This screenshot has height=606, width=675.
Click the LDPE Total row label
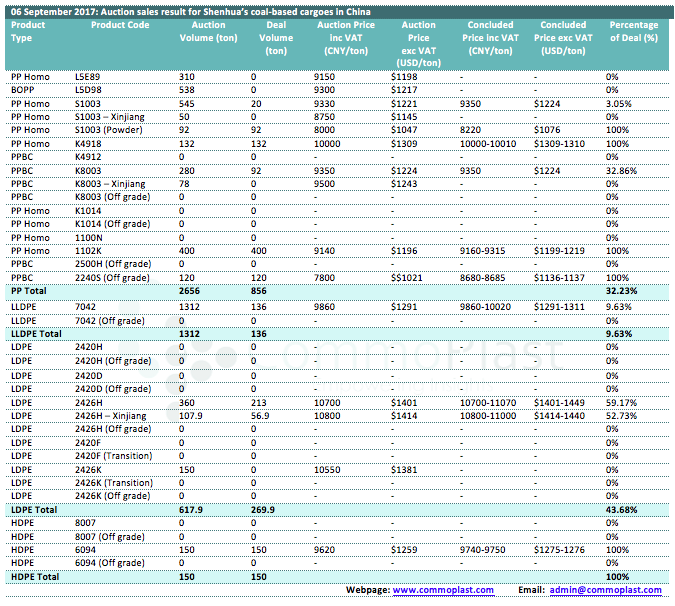pyautogui.click(x=33, y=509)
